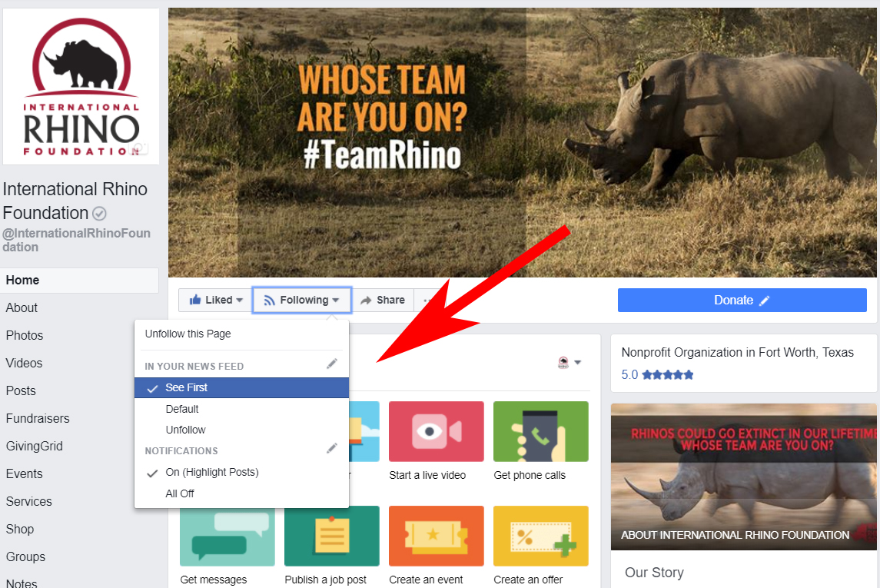The image size is (880, 588).
Task: Open the Liked dropdown button
Action: tap(215, 301)
